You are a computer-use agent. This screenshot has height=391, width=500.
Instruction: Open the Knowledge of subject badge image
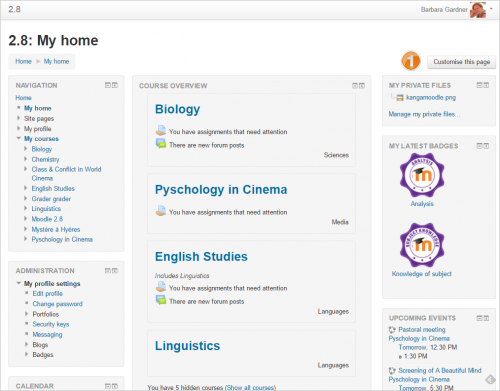click(422, 245)
